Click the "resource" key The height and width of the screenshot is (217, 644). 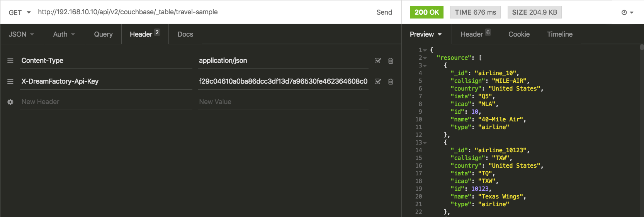(x=454, y=58)
